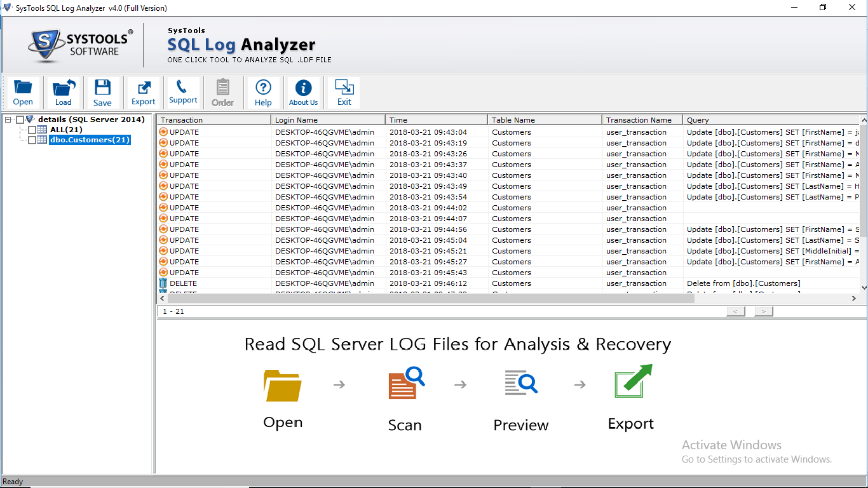
Task: Click the next page arrow button
Action: [x=763, y=311]
